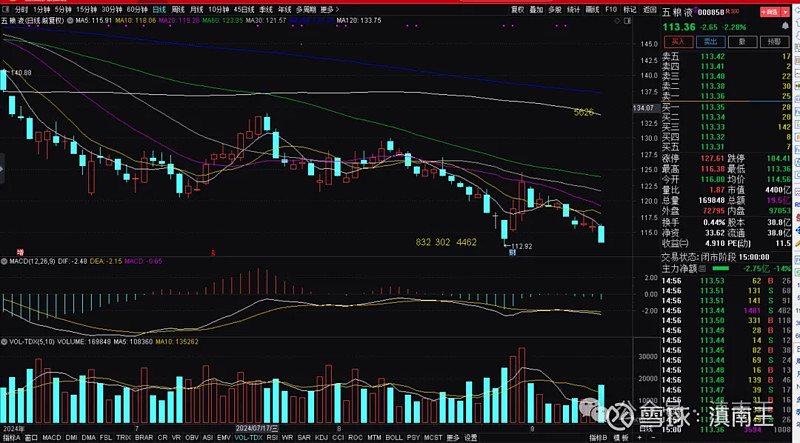This screenshot has height=443, width=800.
Task: Click the round icon beside MACD(12,26,9) label
Action: point(4,261)
